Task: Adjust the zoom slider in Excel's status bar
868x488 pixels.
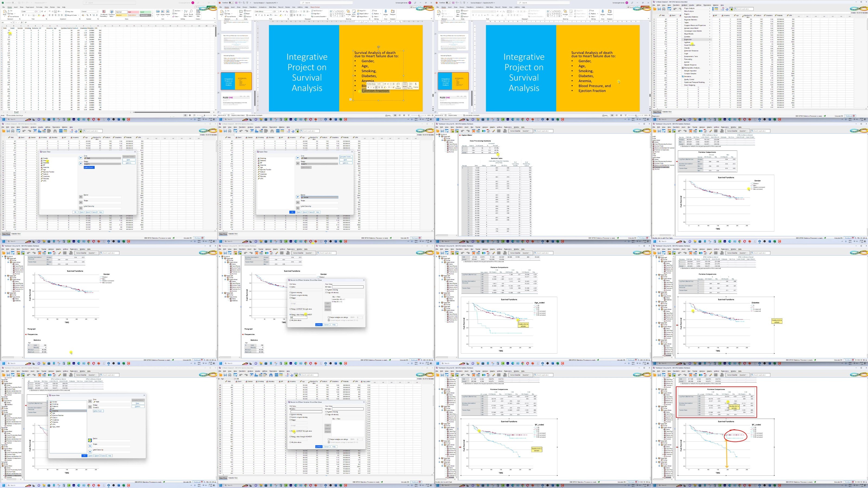Action: 205,115
